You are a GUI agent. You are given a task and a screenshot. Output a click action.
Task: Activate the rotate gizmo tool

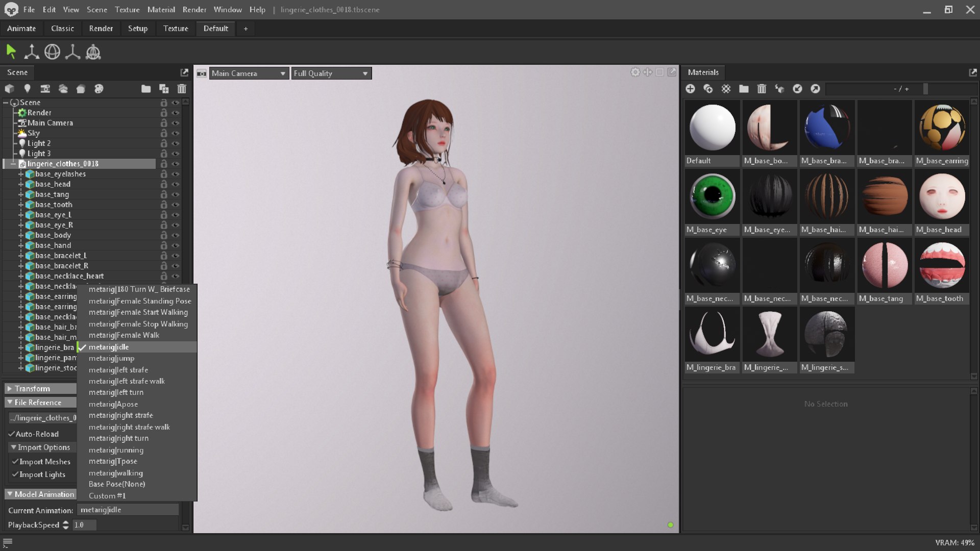52,52
